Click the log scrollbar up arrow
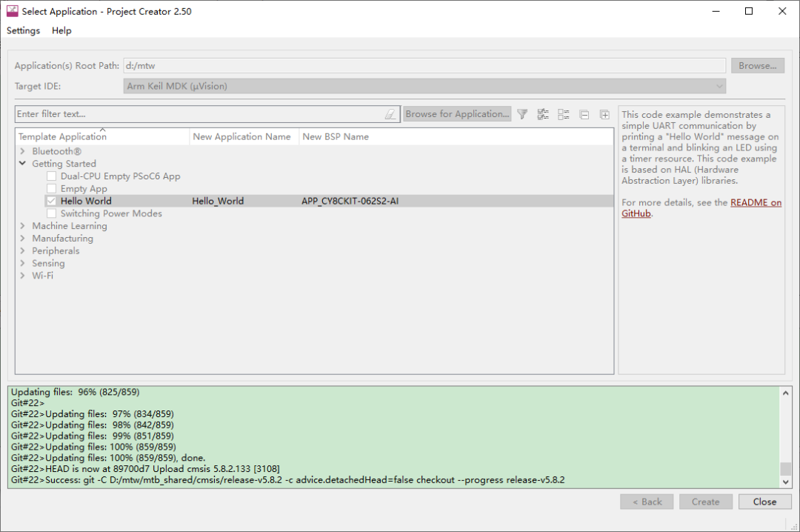 (x=786, y=393)
